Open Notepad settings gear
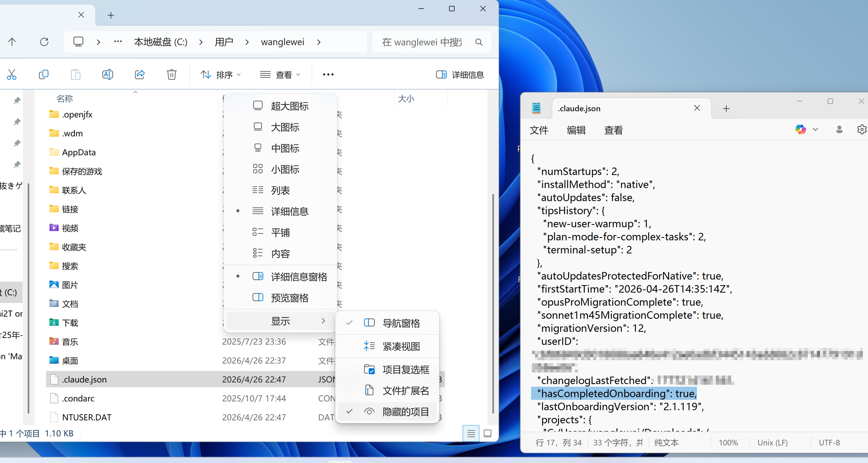 862,129
